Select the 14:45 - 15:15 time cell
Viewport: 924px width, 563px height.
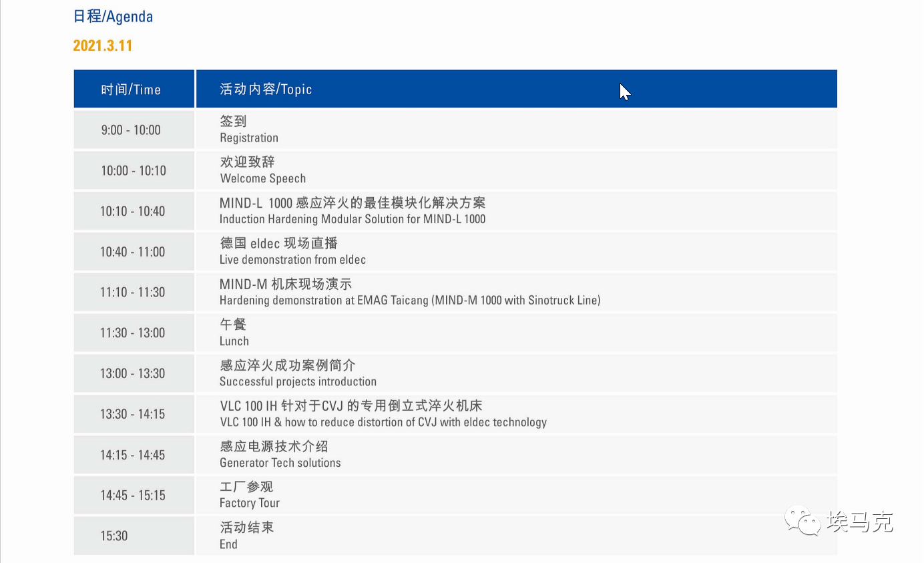click(134, 496)
